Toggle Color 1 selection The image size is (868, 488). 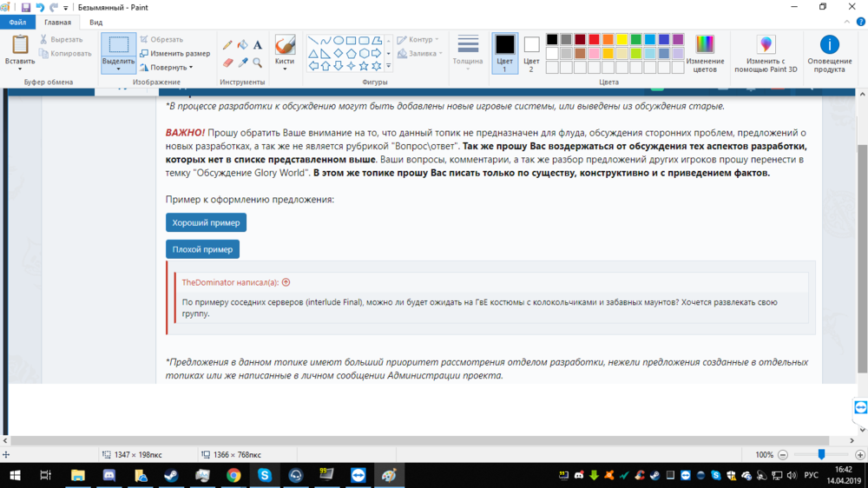click(504, 52)
